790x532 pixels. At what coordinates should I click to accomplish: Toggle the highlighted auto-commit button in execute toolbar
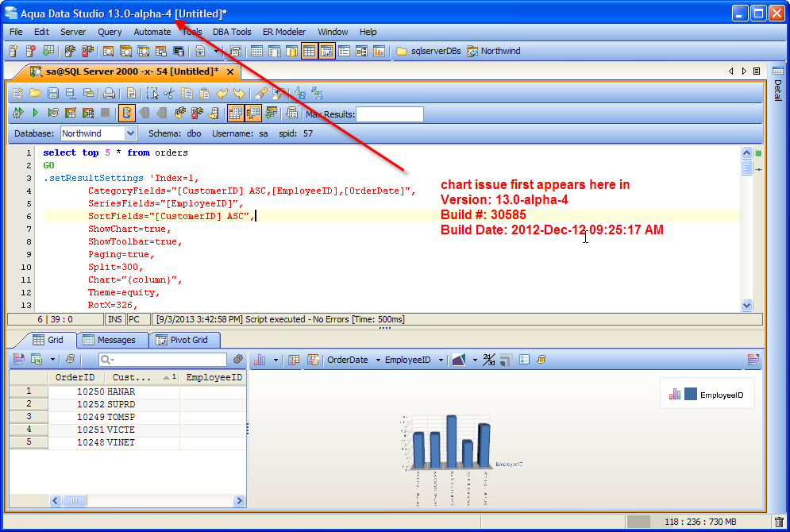[127, 113]
